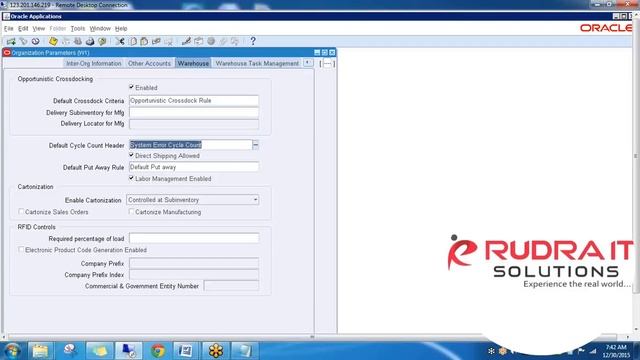
Task: Open Default Cycle Count Header list of values
Action: [256, 145]
